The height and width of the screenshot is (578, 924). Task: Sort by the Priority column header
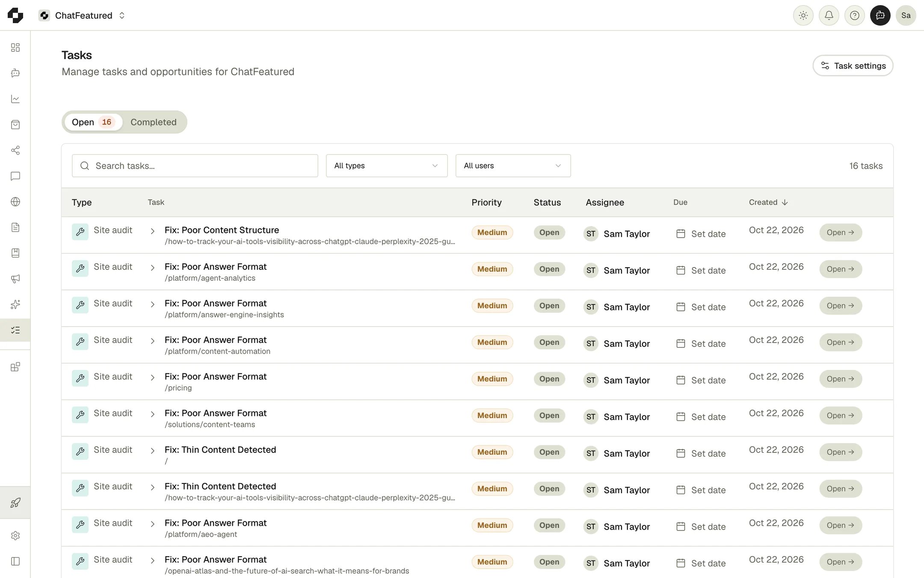tap(486, 202)
